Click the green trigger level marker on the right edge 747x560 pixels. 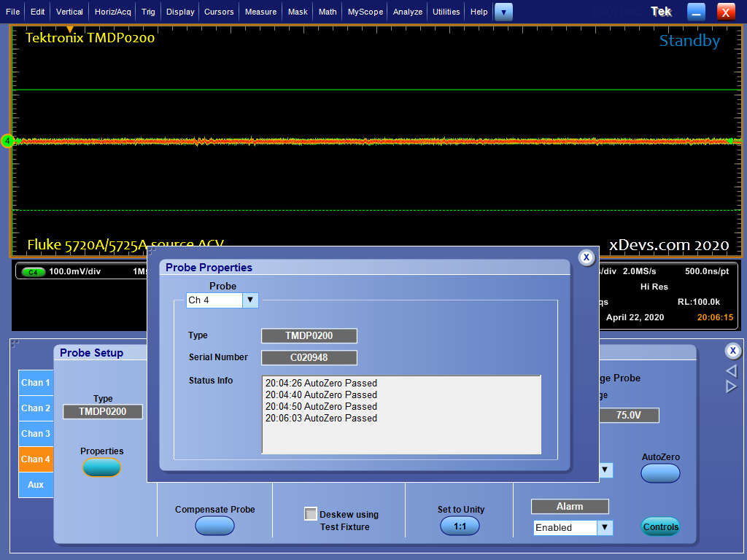click(731, 141)
